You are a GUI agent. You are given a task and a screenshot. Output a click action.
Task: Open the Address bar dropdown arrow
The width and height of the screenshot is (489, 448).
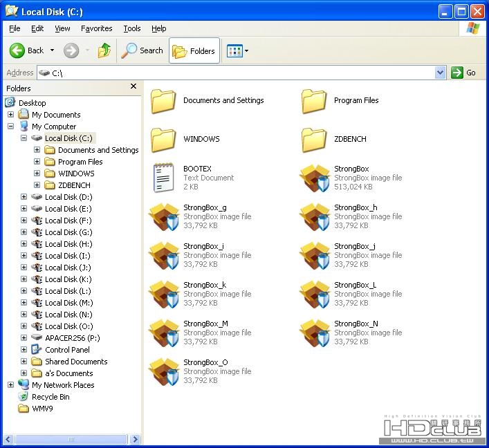point(440,73)
